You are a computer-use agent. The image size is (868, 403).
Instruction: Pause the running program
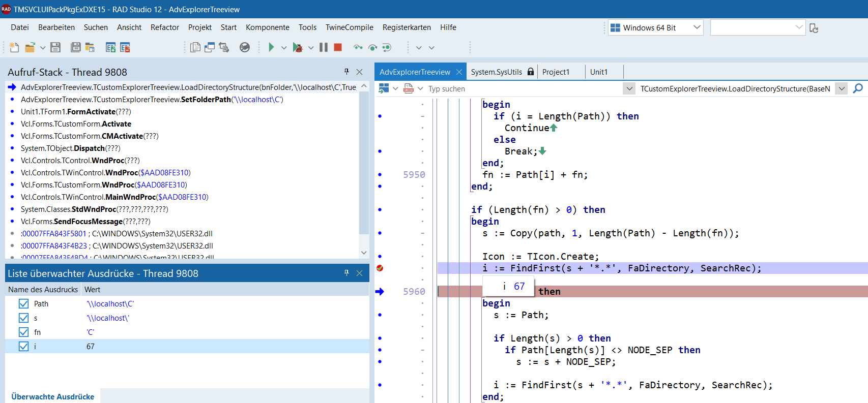pyautogui.click(x=324, y=47)
